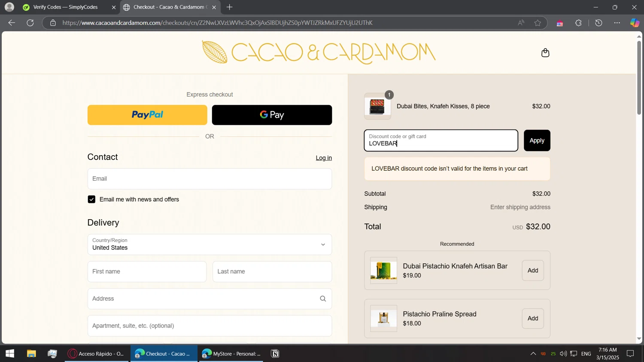Open the Notion taskbar icon
644x362 pixels.
pos(275,354)
